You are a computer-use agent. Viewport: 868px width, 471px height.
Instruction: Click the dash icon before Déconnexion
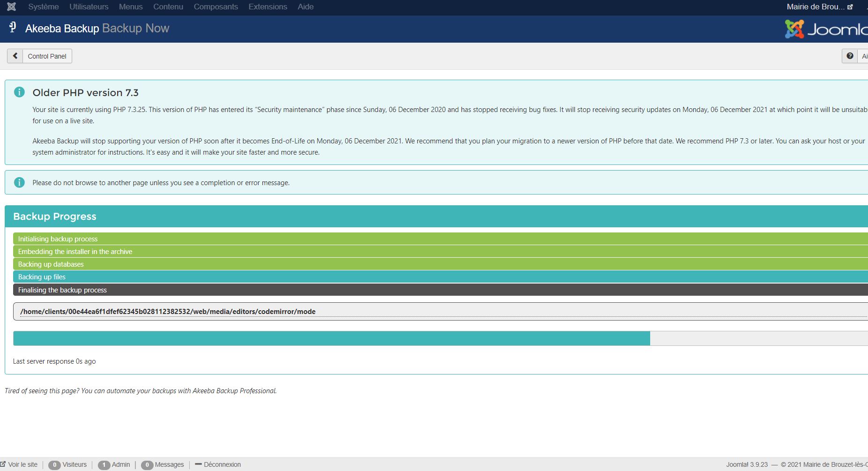(198, 464)
